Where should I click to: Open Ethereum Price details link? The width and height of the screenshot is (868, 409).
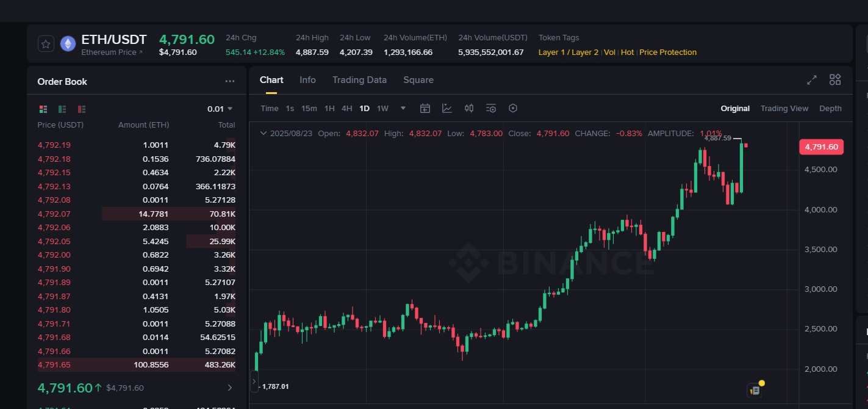112,52
